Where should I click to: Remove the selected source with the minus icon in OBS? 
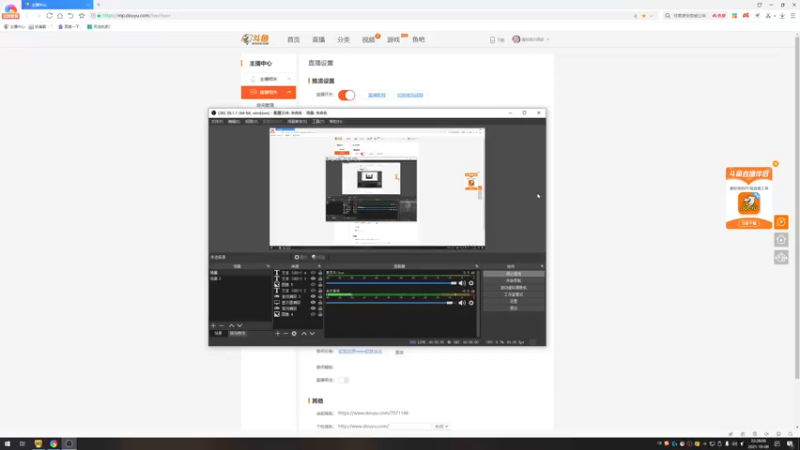[x=286, y=334]
